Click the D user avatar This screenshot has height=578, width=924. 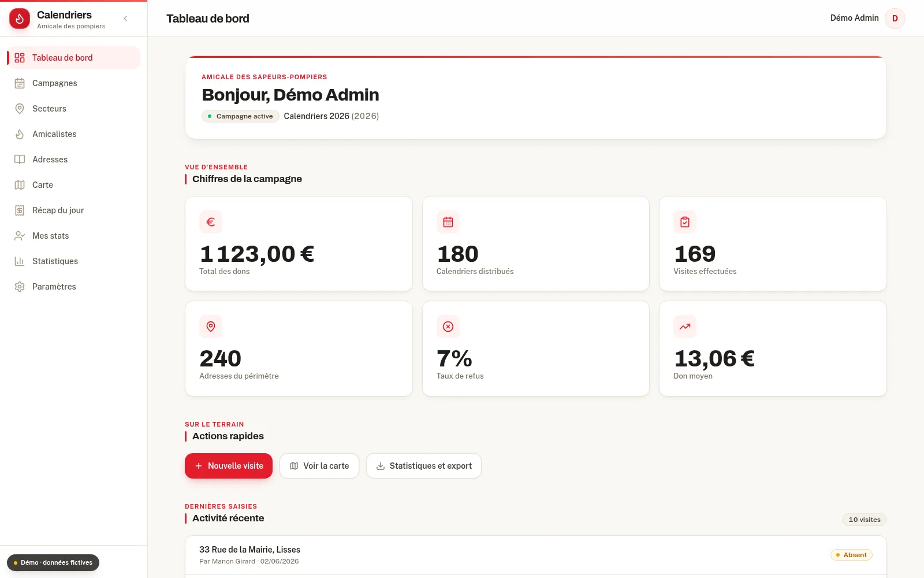click(895, 18)
